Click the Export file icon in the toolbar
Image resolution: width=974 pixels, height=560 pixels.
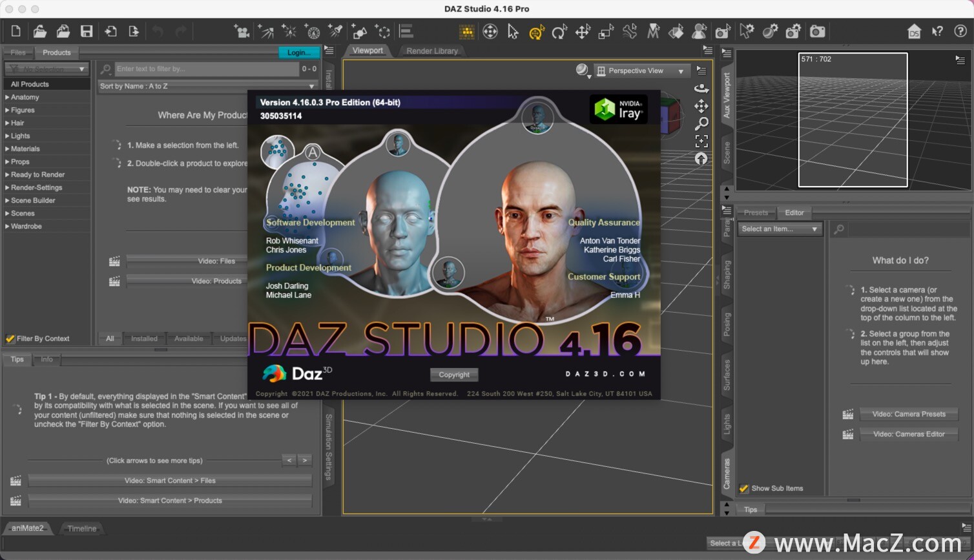click(134, 31)
